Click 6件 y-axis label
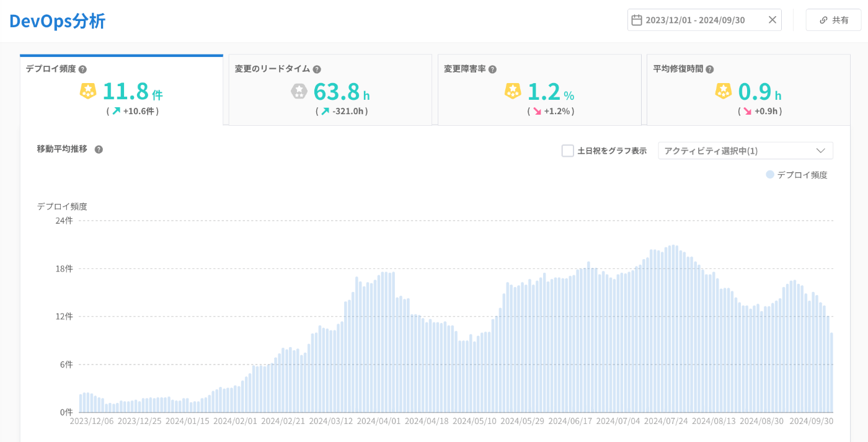The image size is (868, 442). tap(65, 365)
